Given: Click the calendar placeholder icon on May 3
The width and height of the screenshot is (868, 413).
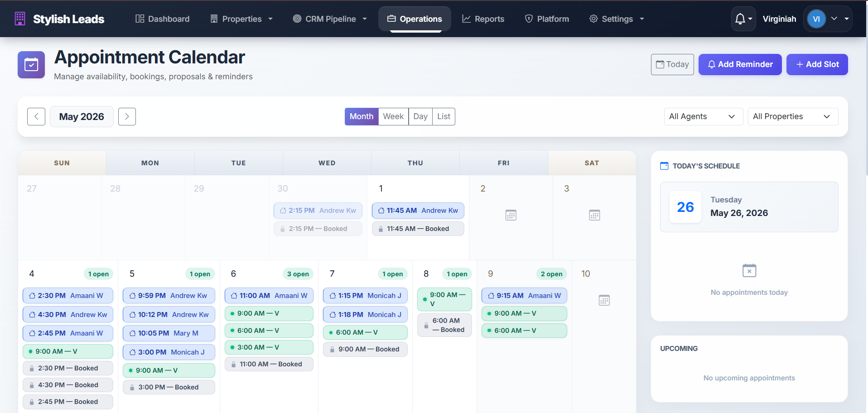Looking at the screenshot, I should (594, 215).
